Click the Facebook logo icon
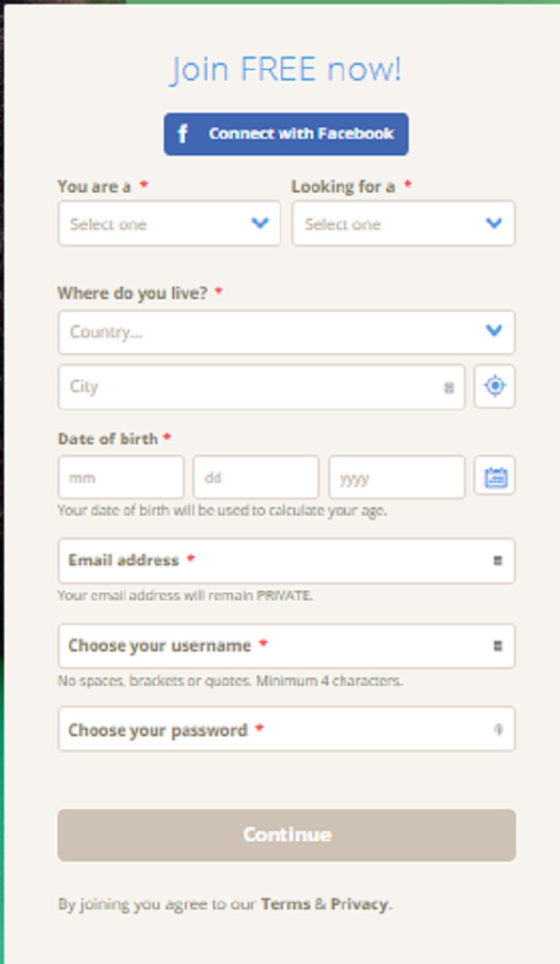 click(182, 134)
